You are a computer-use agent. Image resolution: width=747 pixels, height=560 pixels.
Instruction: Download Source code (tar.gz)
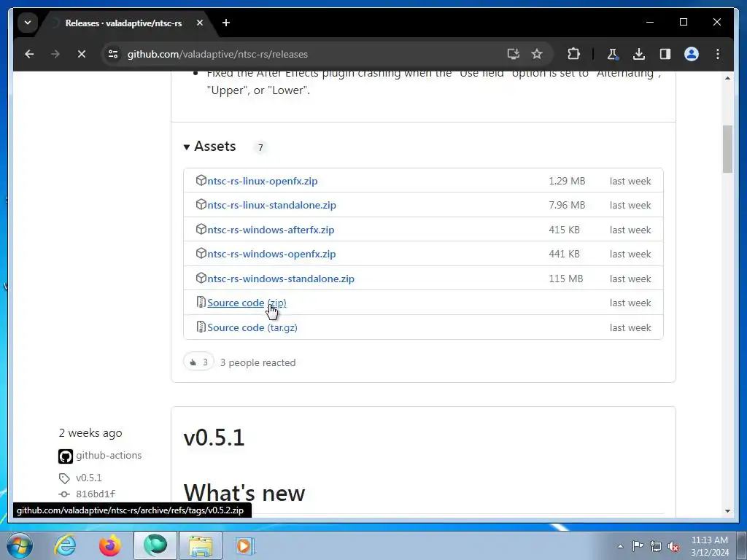[x=252, y=327]
